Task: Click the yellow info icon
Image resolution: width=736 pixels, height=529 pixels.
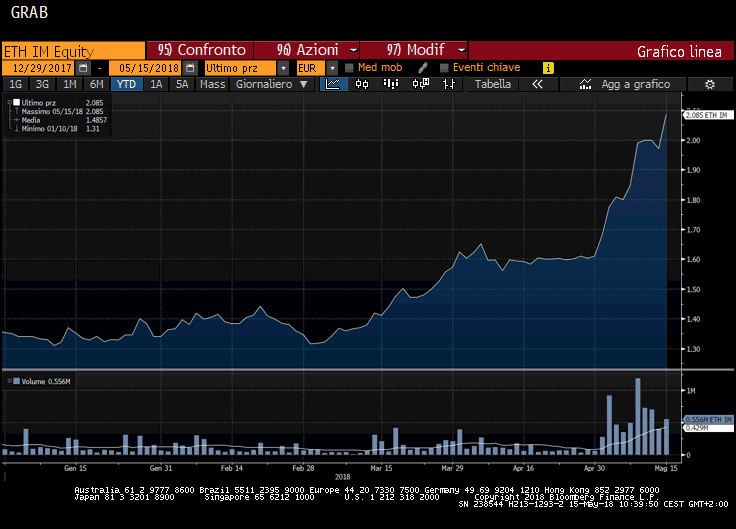Action: coord(548,67)
